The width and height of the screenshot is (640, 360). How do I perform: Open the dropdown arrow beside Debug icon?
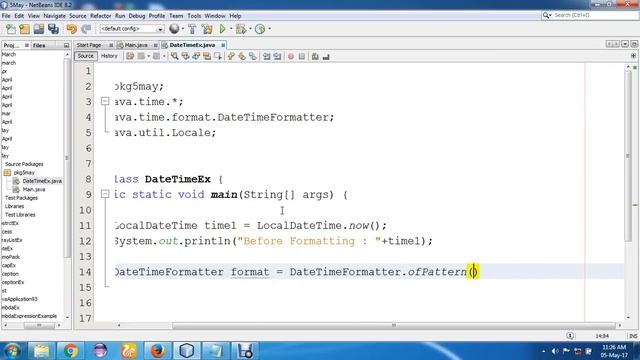point(250,29)
